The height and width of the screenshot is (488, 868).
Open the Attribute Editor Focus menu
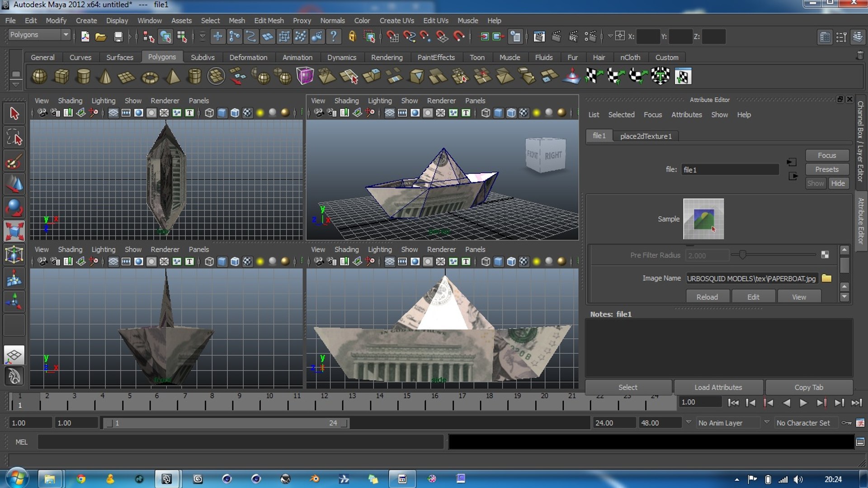click(x=652, y=115)
